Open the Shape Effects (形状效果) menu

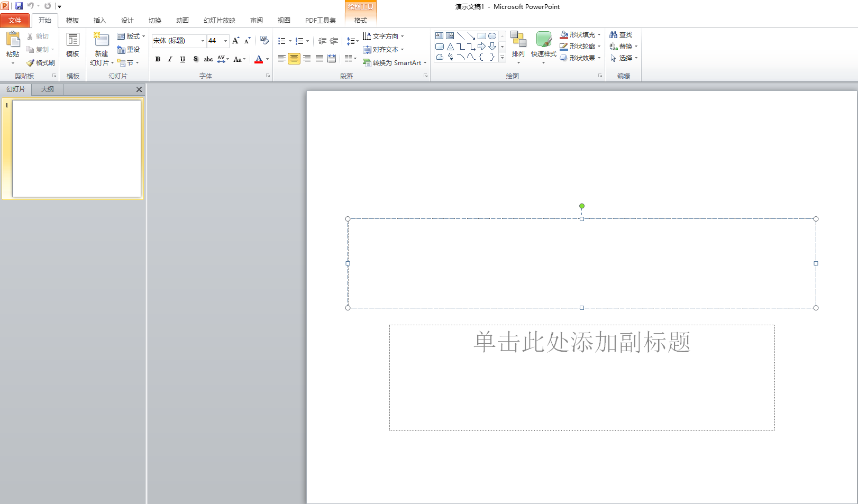580,58
